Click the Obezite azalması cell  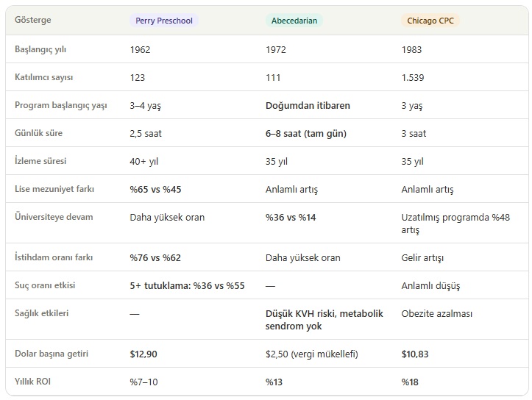point(437,313)
